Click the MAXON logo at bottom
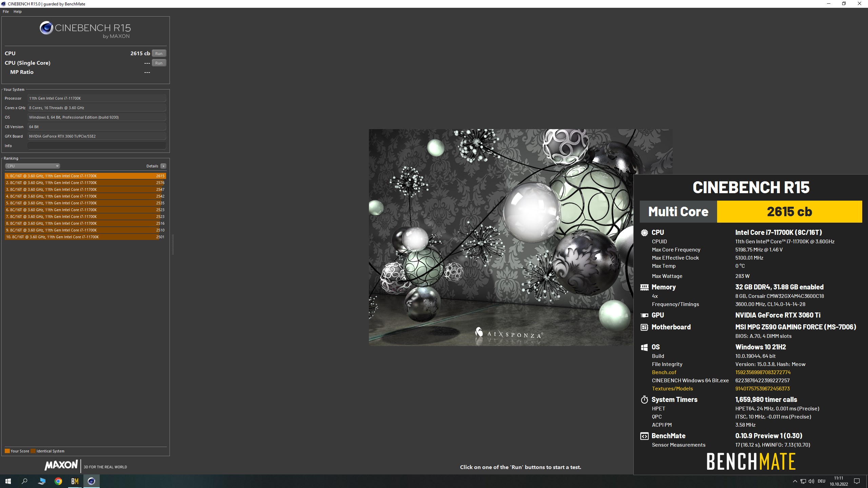 point(61,465)
